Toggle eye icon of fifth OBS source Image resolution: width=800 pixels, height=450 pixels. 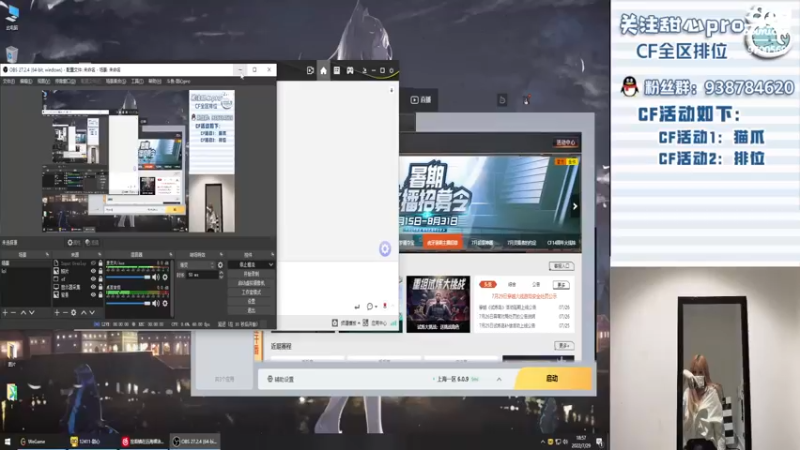click(93, 294)
